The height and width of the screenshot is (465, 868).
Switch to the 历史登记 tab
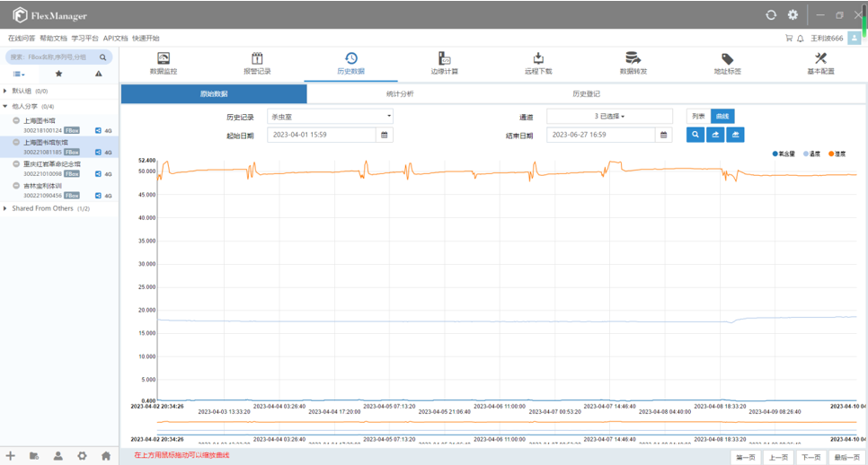click(586, 93)
